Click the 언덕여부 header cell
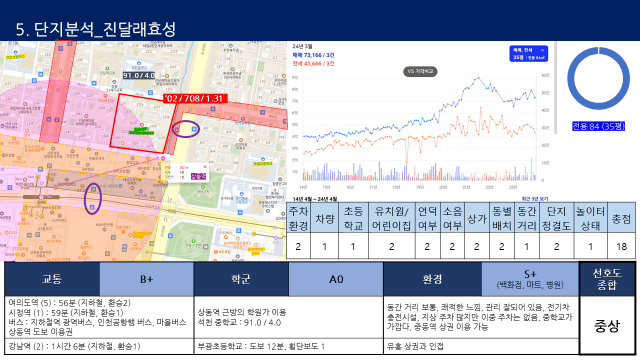 tap(427, 218)
